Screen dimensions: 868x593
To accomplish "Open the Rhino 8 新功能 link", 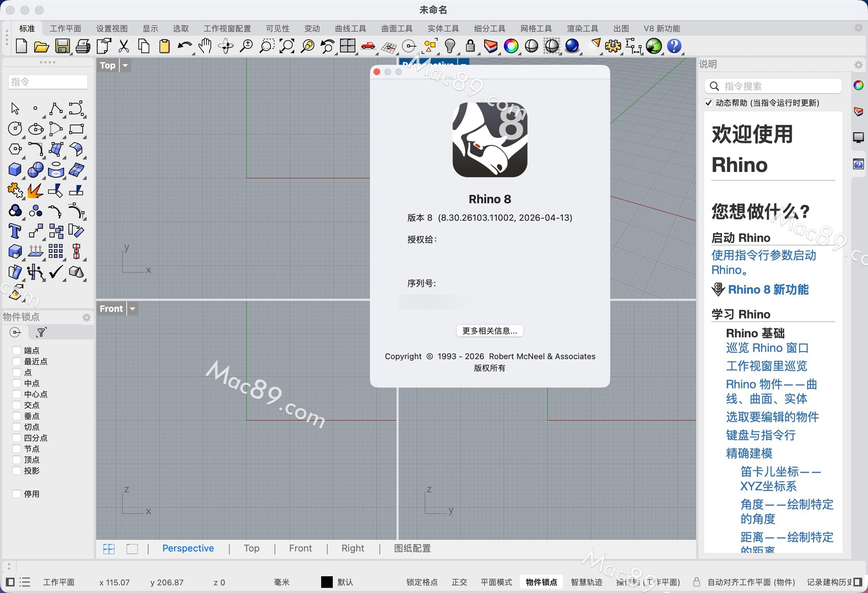I will click(x=768, y=289).
